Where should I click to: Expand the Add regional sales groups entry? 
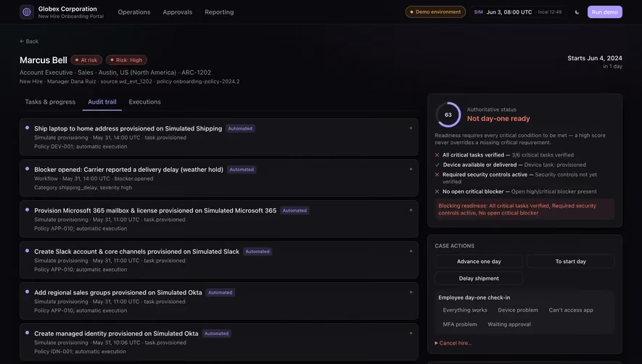click(411, 292)
